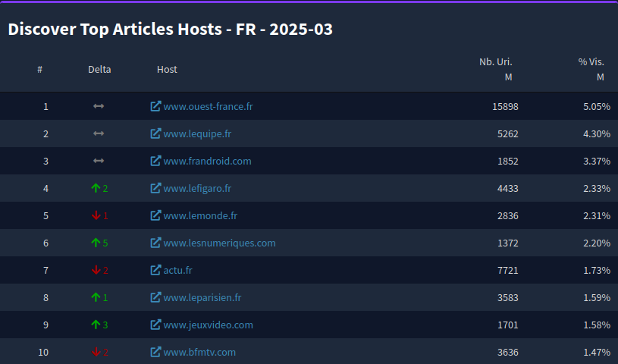Select the 3636 URI count cell

(507, 352)
